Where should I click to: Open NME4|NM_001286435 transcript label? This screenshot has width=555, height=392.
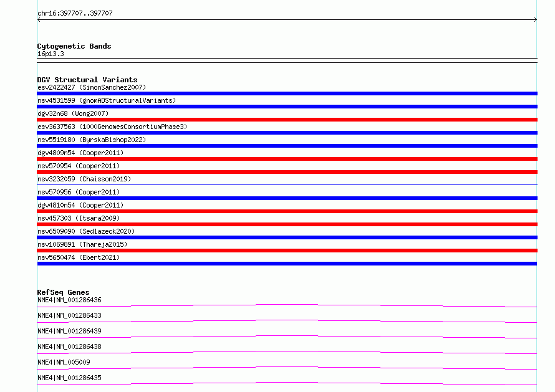click(x=69, y=378)
